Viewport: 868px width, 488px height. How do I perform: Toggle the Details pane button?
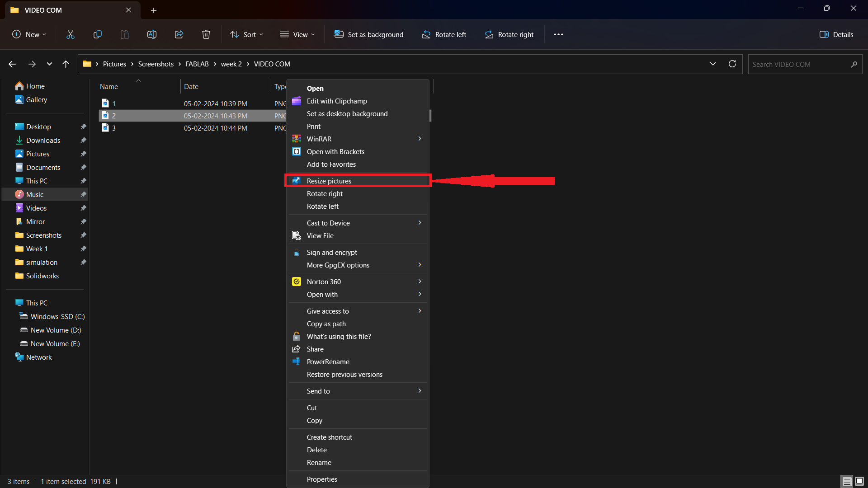pyautogui.click(x=836, y=34)
